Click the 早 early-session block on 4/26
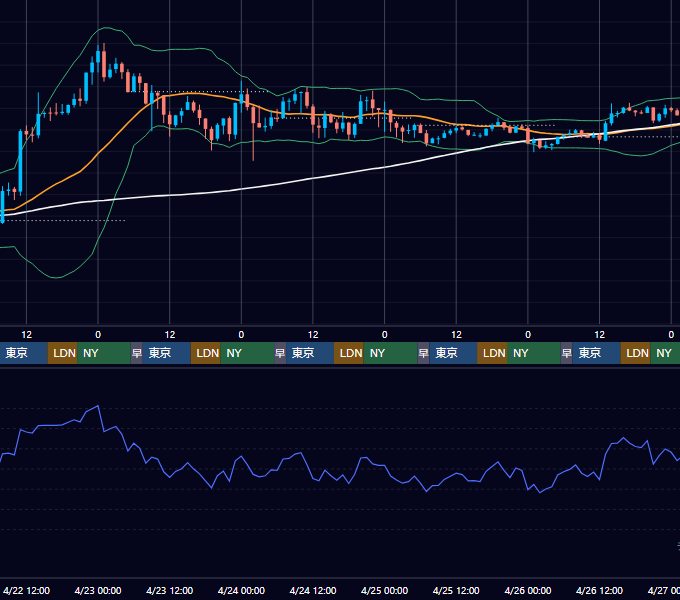Image resolution: width=680 pixels, height=600 pixels. coord(566,353)
